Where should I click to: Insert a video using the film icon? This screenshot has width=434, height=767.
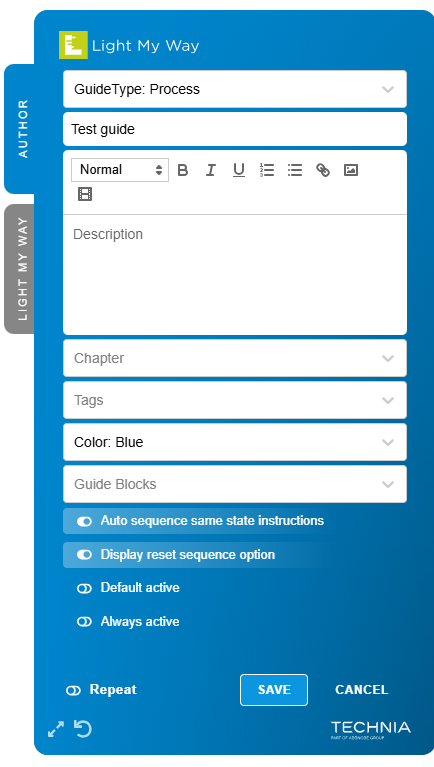pos(85,194)
